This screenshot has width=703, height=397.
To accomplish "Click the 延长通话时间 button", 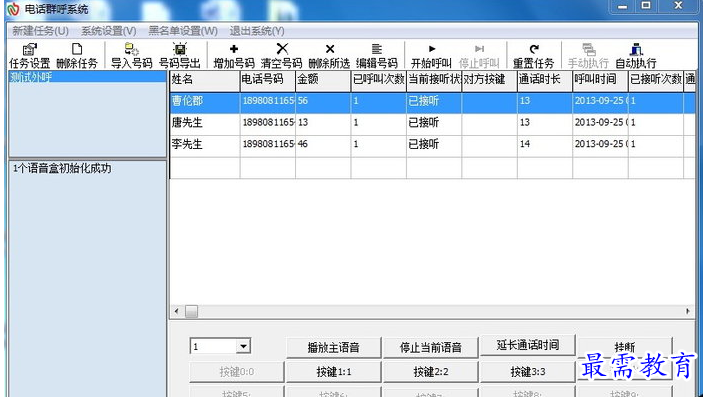I will (x=528, y=345).
